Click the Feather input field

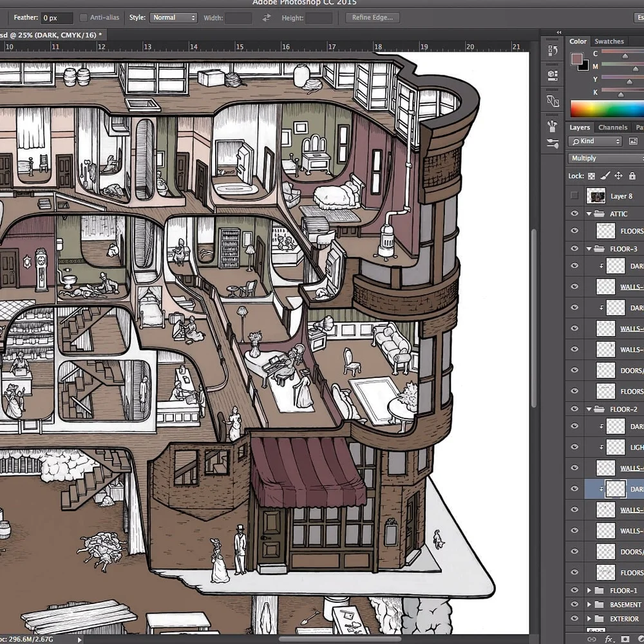[x=58, y=18]
